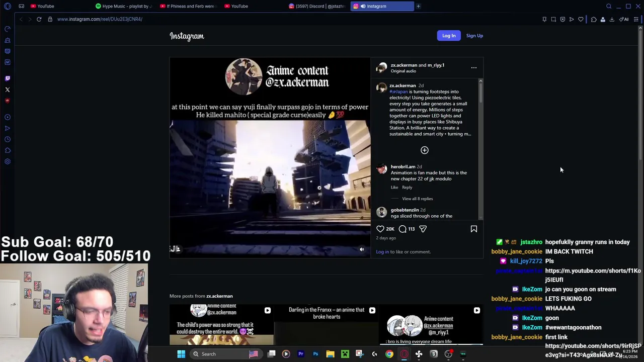Open the three-dots more options menu
The width and height of the screenshot is (644, 362).
tap(474, 67)
